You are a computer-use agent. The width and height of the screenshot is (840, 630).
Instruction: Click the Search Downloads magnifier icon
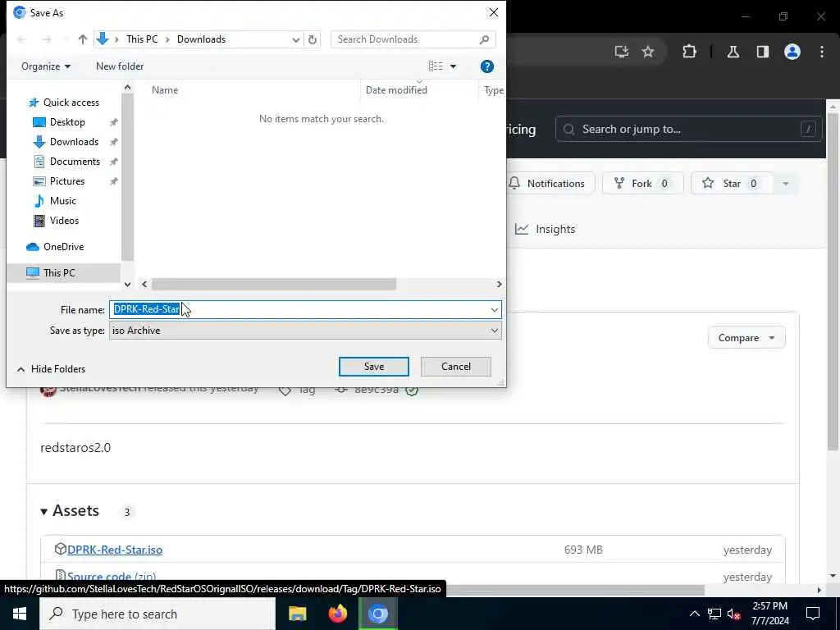click(x=484, y=39)
